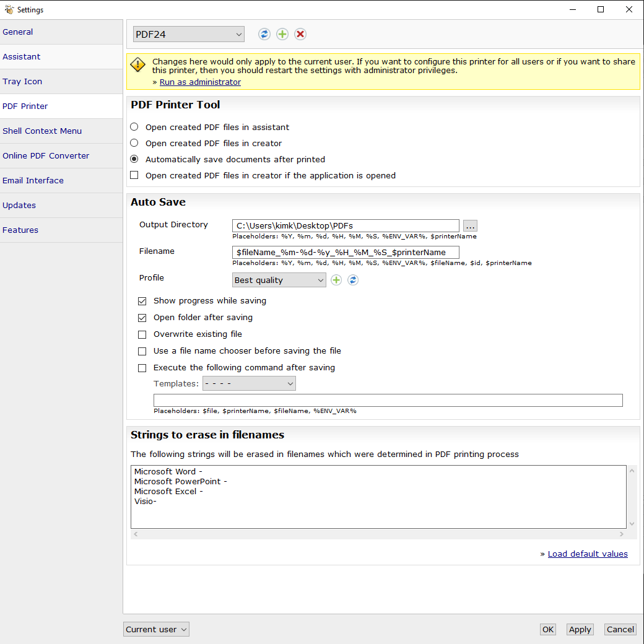Open the Current user scope dropdown
Screen dimensions: 644x644
157,629
